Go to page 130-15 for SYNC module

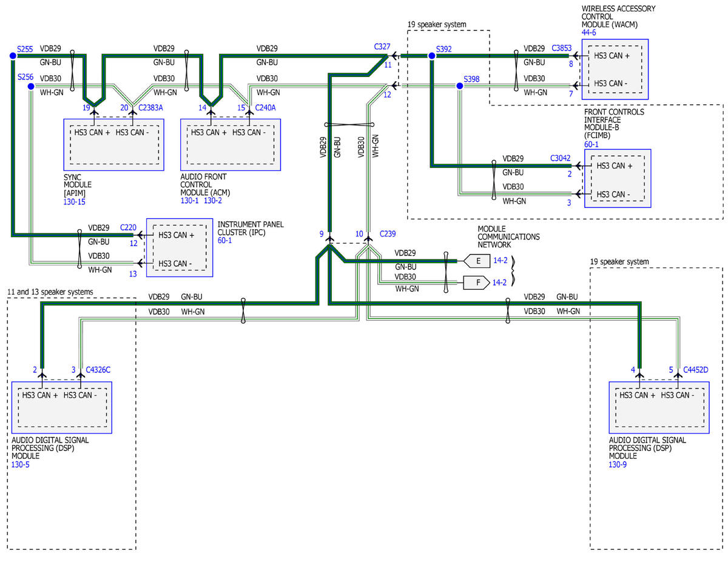(x=75, y=201)
